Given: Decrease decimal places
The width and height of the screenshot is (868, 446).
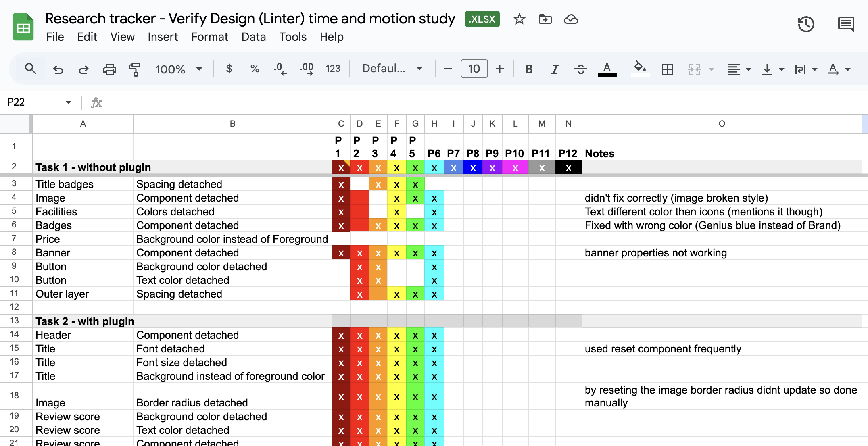Looking at the screenshot, I should pos(280,69).
